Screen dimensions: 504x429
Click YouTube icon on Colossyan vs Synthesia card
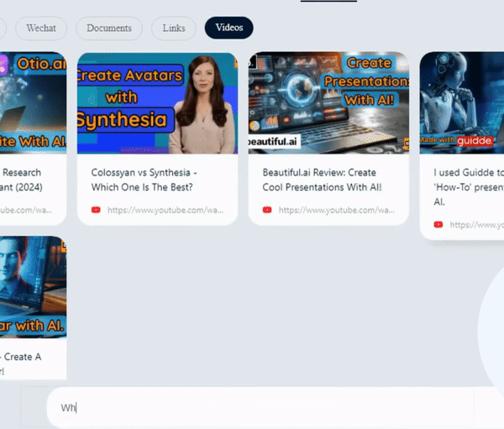[x=96, y=210]
